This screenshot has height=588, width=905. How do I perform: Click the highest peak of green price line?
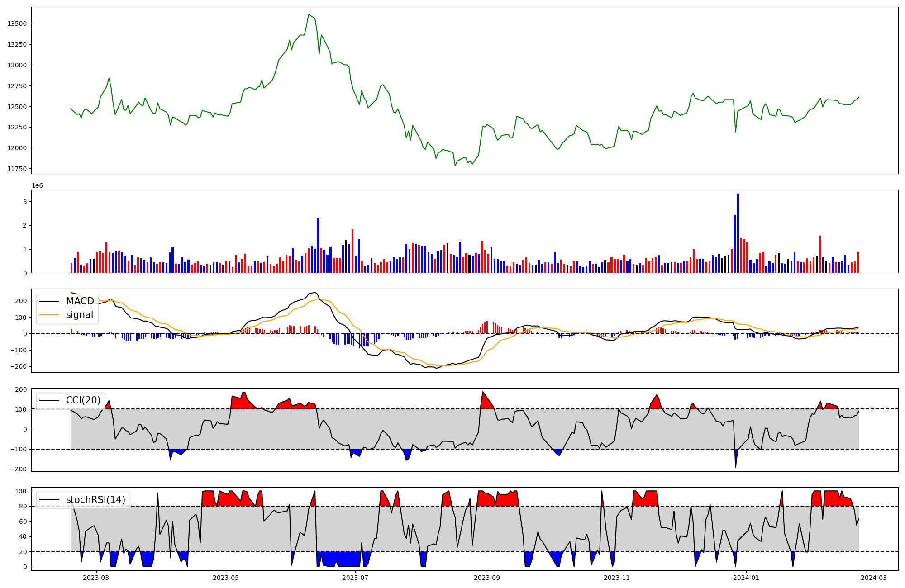pos(309,14)
